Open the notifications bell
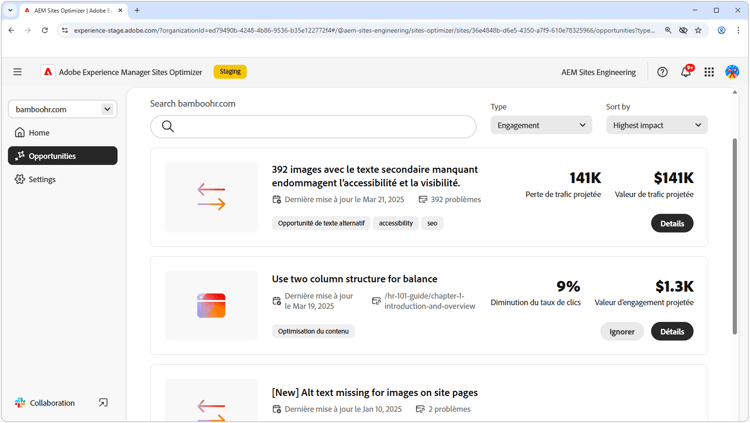Viewport: 750px width, 423px height. tap(686, 72)
